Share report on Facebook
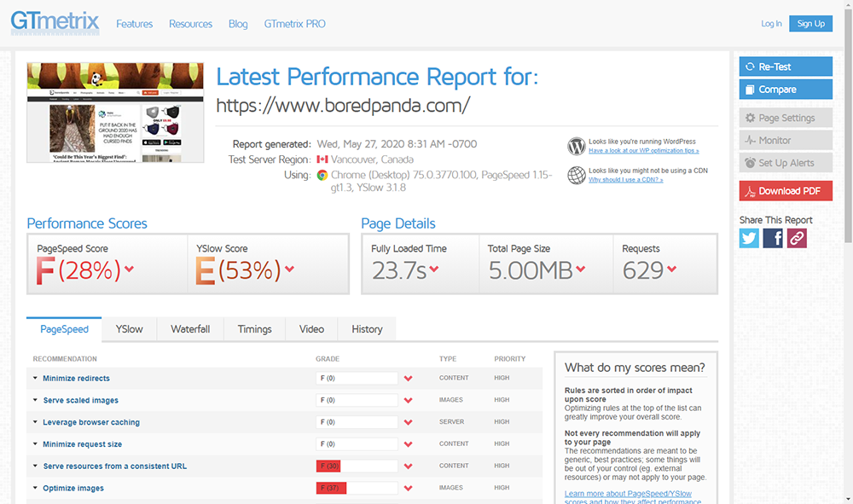The height and width of the screenshot is (504, 853). click(x=773, y=238)
